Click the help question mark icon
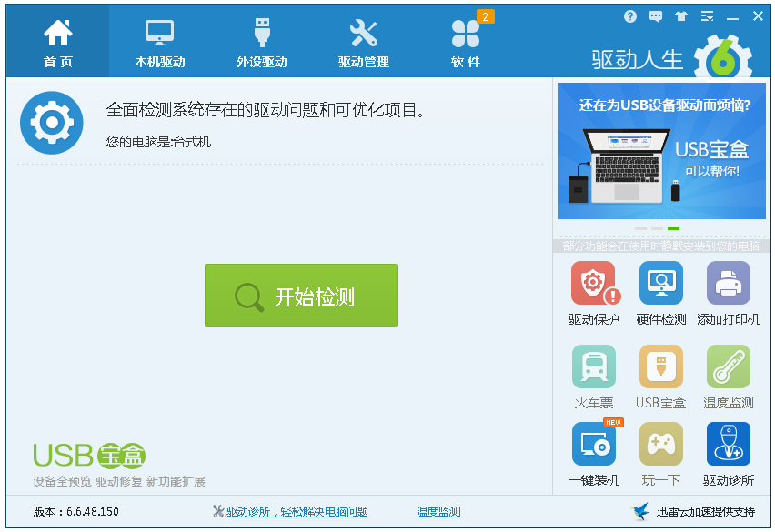The height and width of the screenshot is (532, 775). click(630, 16)
